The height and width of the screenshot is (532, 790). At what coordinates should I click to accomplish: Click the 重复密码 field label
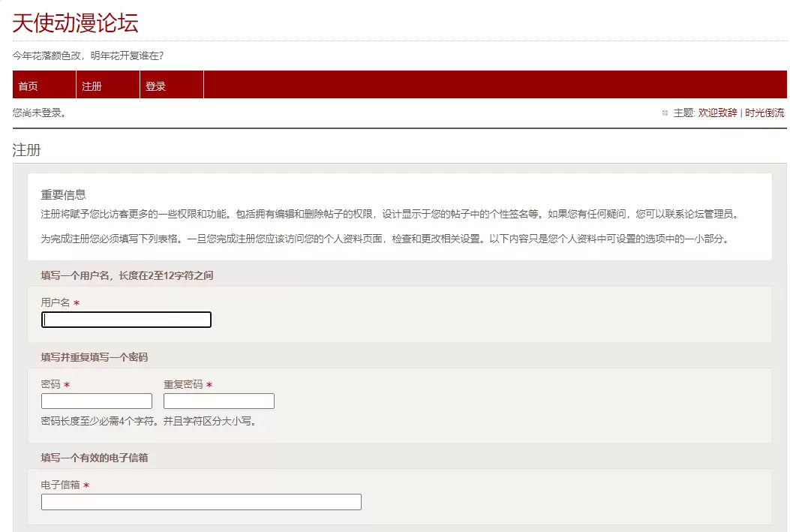tap(183, 385)
